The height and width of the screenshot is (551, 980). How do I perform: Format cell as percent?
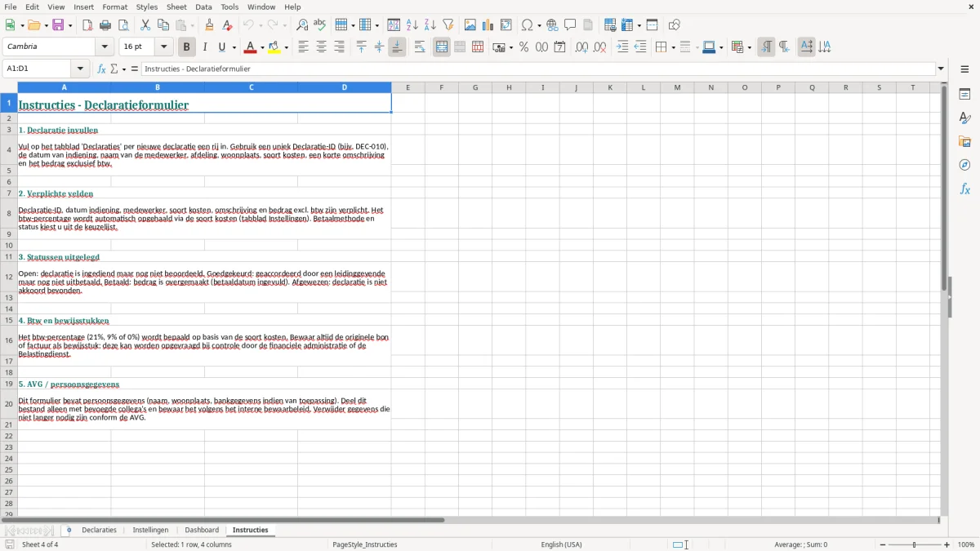[x=523, y=47]
